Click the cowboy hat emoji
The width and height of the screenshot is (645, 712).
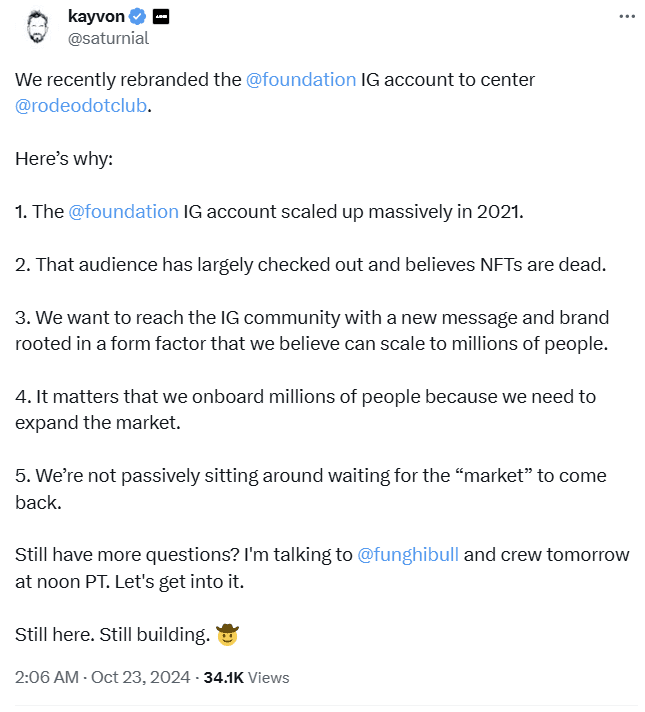point(227,634)
